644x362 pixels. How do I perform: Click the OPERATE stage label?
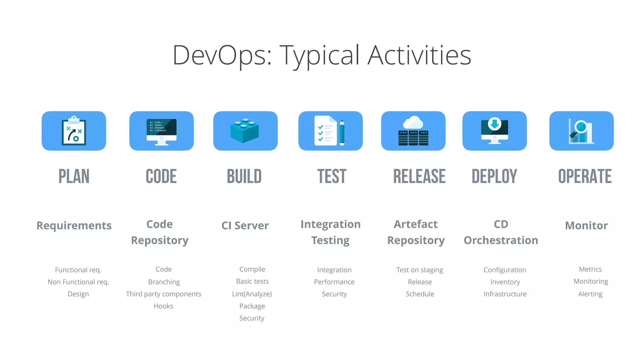pos(585,176)
